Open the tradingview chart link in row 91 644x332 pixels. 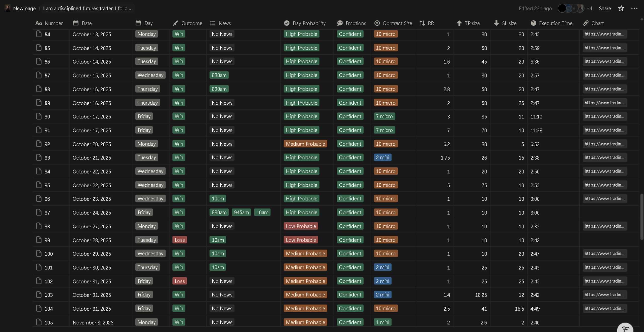[605, 130]
